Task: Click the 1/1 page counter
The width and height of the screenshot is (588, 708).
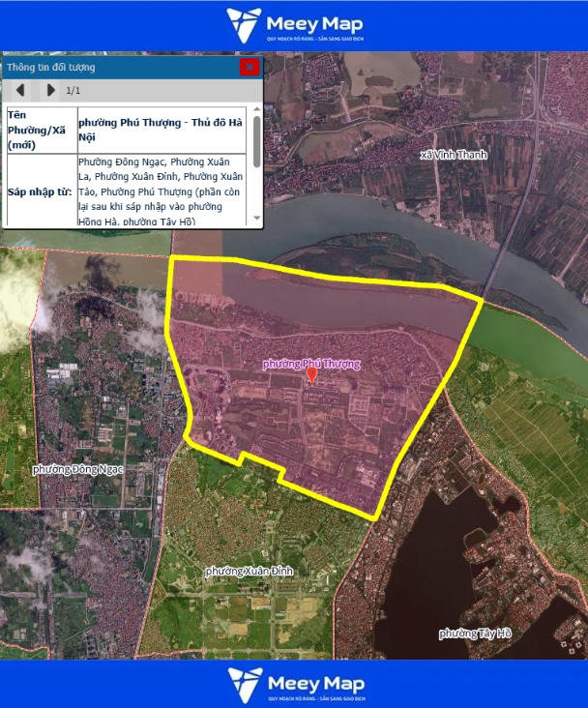Action: tap(73, 90)
